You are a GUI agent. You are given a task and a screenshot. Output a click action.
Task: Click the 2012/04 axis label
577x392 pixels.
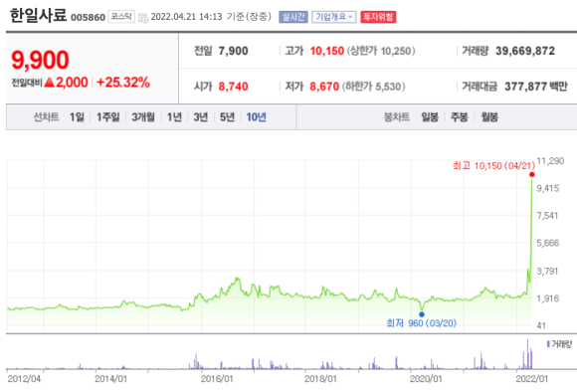pyautogui.click(x=24, y=379)
